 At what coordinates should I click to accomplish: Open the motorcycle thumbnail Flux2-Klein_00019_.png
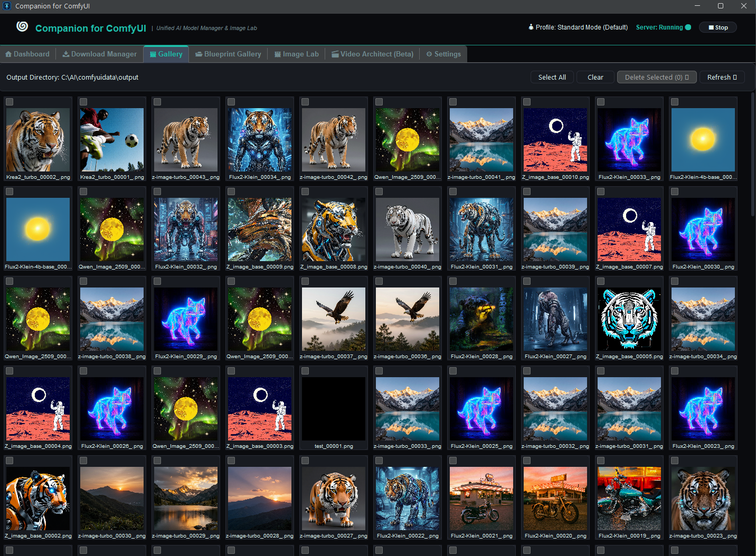point(629,499)
